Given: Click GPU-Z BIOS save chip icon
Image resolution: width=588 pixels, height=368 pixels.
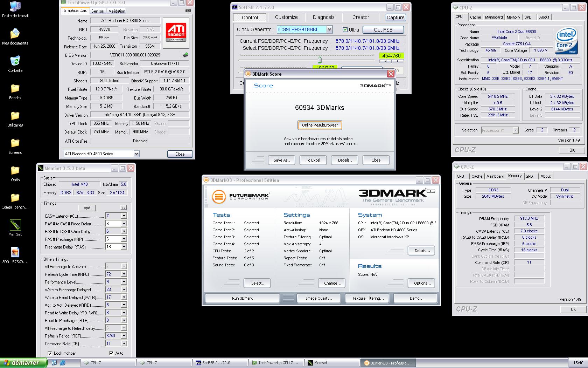Looking at the screenshot, I should click(x=185, y=55).
